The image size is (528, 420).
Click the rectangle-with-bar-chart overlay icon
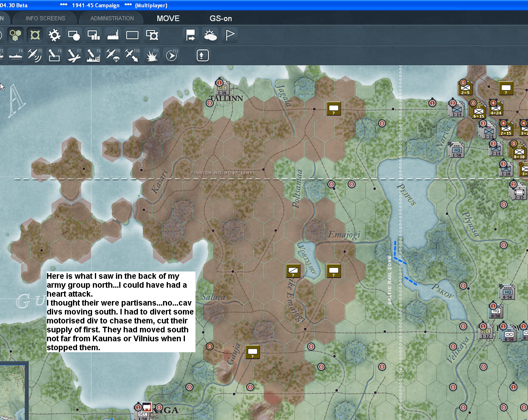94,35
